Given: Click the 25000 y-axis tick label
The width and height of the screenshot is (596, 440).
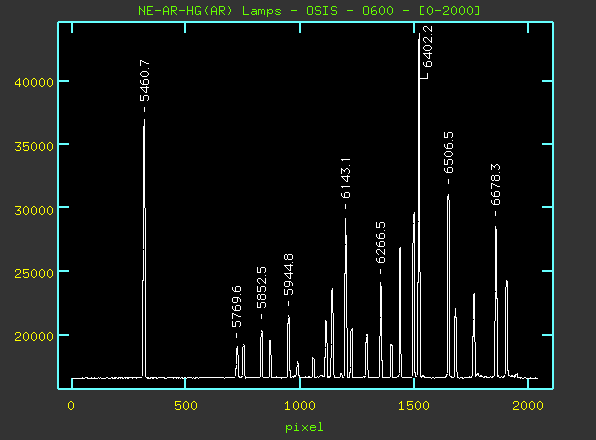Looking at the screenshot, I should pyautogui.click(x=34, y=273).
